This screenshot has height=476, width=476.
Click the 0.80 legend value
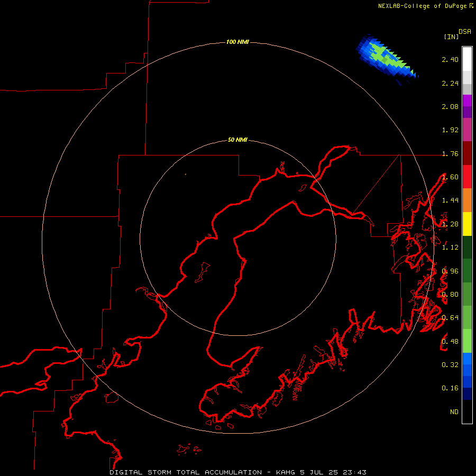pyautogui.click(x=450, y=295)
